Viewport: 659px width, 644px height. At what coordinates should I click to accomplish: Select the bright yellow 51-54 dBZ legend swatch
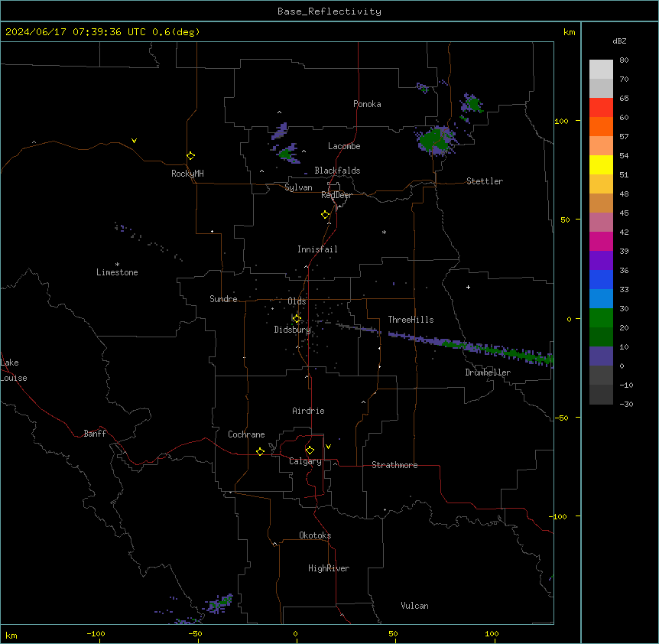[601, 164]
